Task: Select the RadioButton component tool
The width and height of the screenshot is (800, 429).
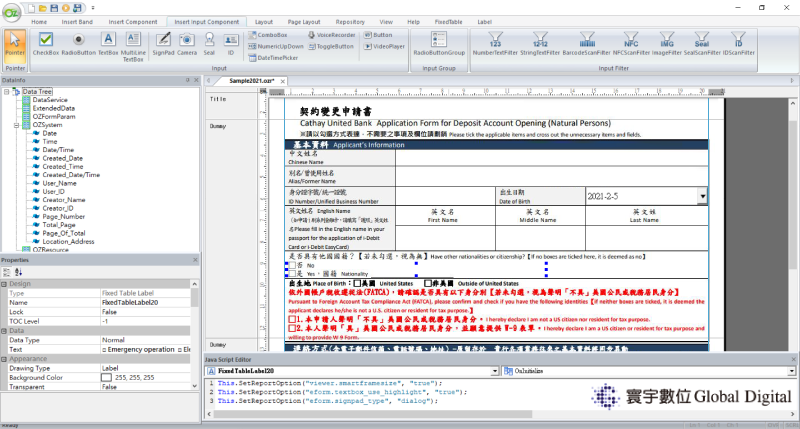Action: (x=79, y=44)
